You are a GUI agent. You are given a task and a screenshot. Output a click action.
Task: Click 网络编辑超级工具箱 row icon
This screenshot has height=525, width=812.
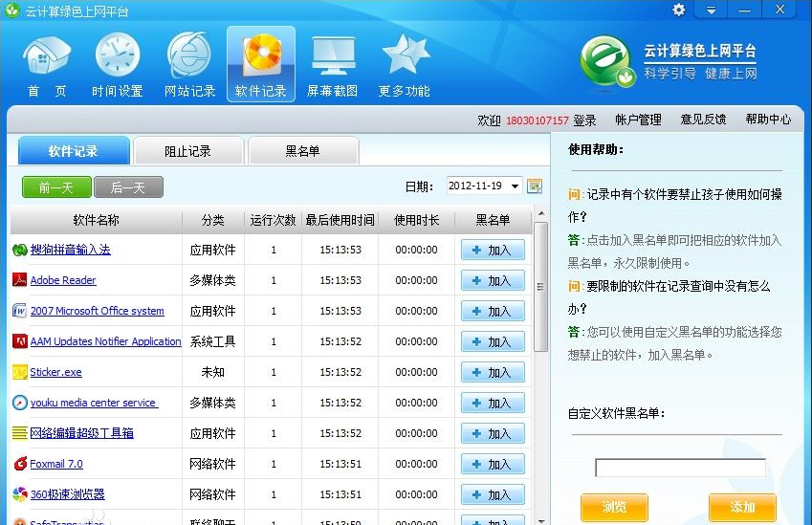click(20, 433)
